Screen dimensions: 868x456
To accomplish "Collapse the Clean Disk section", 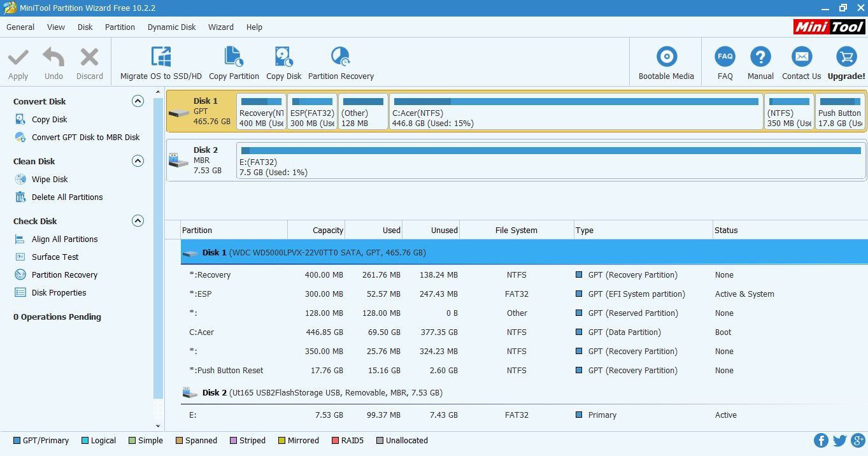I will coord(138,160).
